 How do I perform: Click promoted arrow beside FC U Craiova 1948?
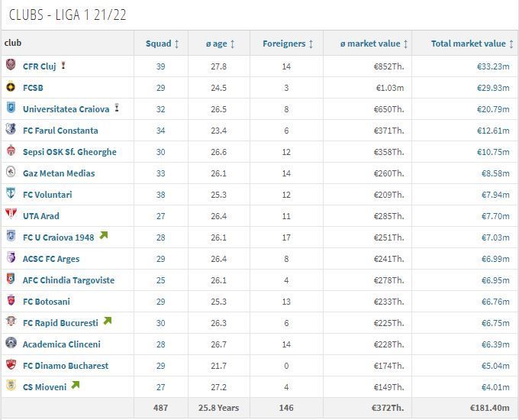point(104,235)
